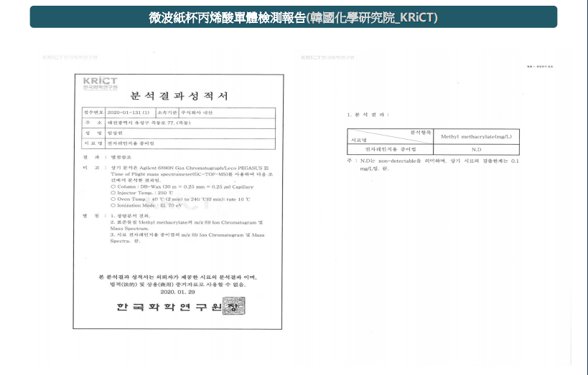
Task: Click the Ionization Mode : EI 70 eV line
Action: [146, 205]
